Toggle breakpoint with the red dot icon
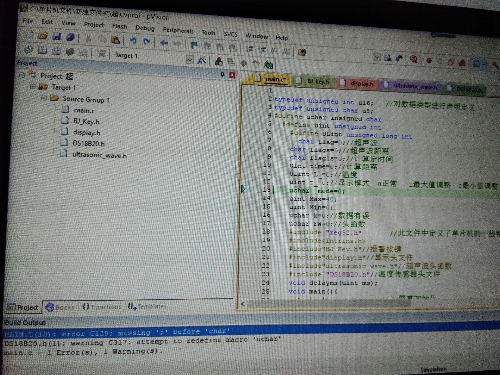 click(429, 60)
